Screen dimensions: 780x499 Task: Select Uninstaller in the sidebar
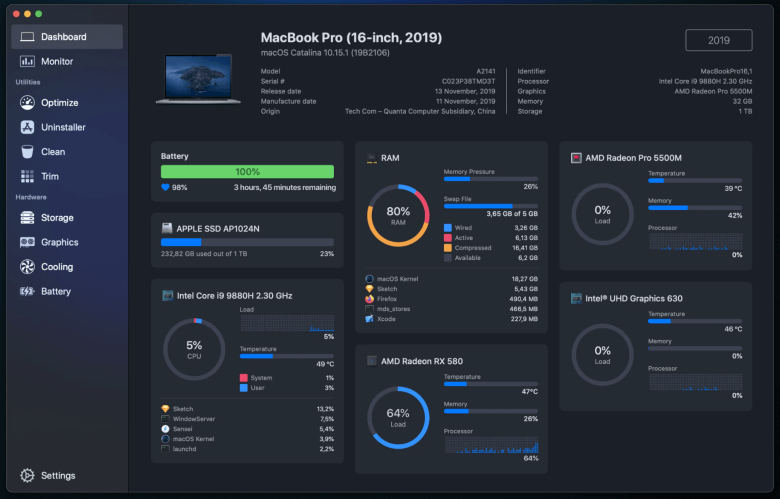pyautogui.click(x=67, y=127)
